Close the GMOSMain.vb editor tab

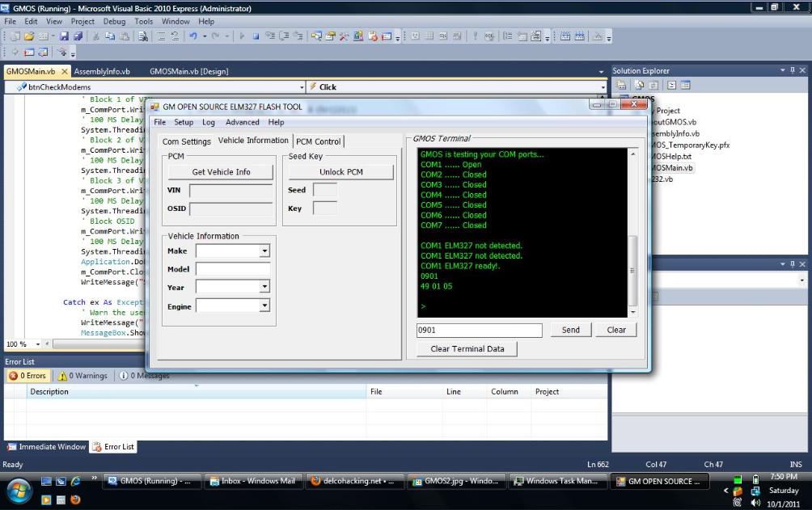pyautogui.click(x=65, y=71)
